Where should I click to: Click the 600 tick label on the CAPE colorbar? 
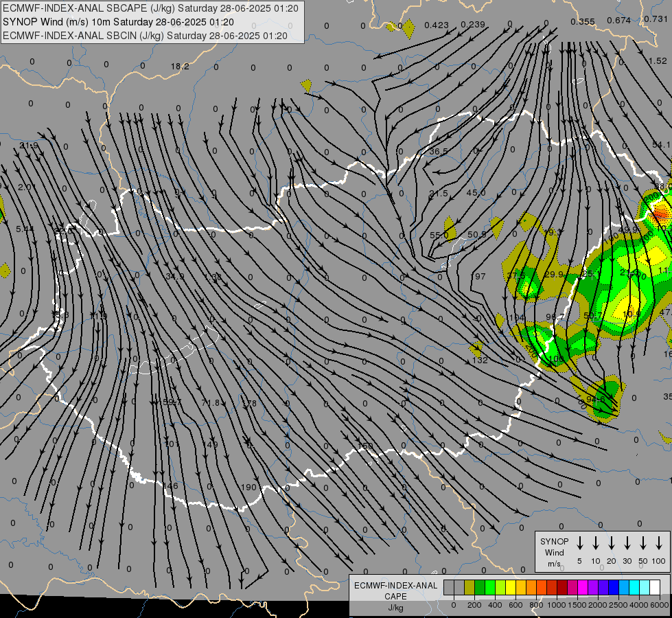[515, 605]
